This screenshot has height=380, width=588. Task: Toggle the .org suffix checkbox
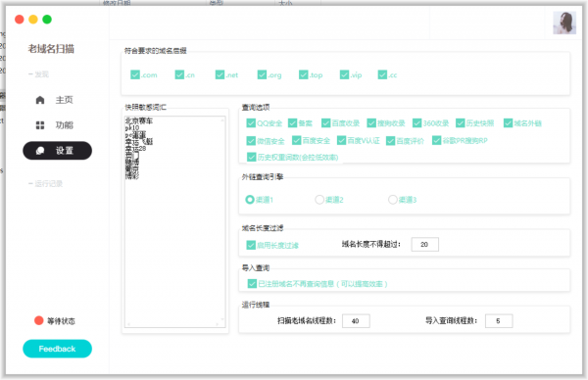pyautogui.click(x=262, y=75)
